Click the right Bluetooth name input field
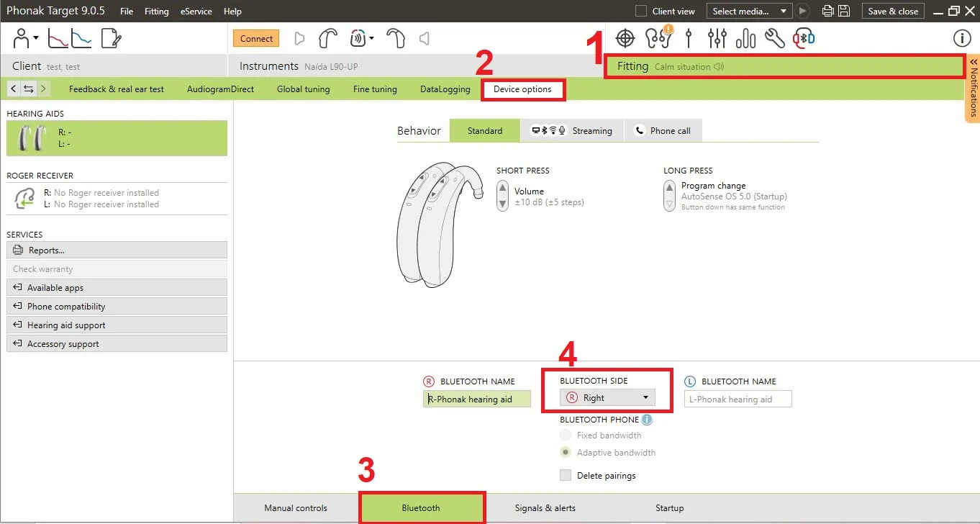980x524 pixels. pyautogui.click(x=477, y=399)
